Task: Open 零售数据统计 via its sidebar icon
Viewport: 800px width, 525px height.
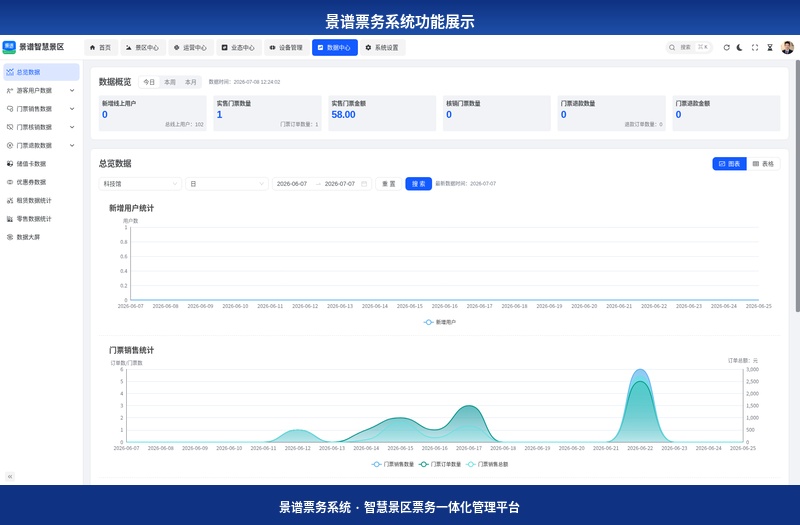Action: (10, 219)
